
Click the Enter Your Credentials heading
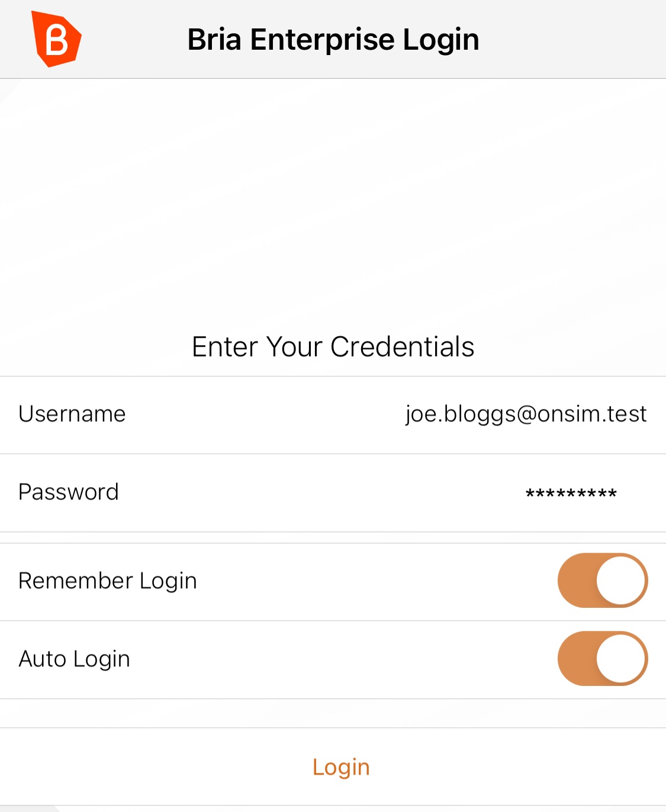click(333, 347)
